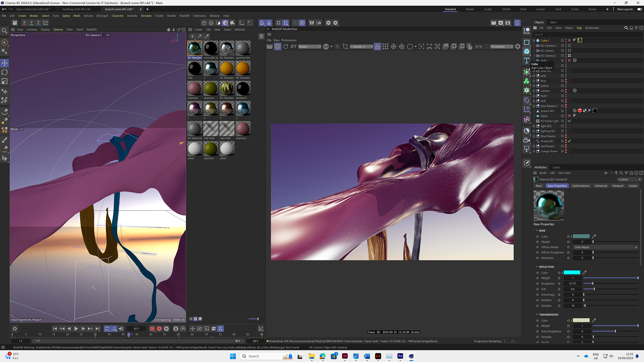644x362 pixels.
Task: Click the create new material plus icon
Action: 192,37
